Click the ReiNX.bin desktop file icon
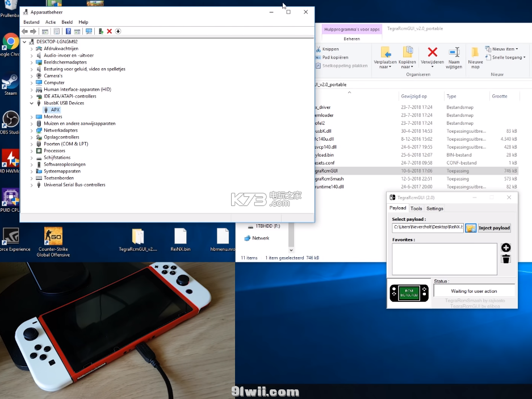The height and width of the screenshot is (399, 532). click(181, 240)
